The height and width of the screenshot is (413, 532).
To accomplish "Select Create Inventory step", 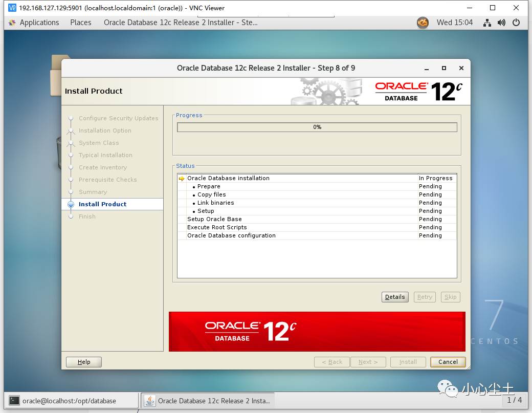I will (x=103, y=167).
